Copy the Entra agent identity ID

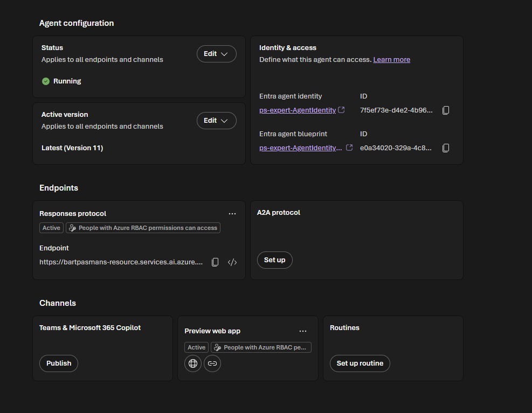pos(446,110)
